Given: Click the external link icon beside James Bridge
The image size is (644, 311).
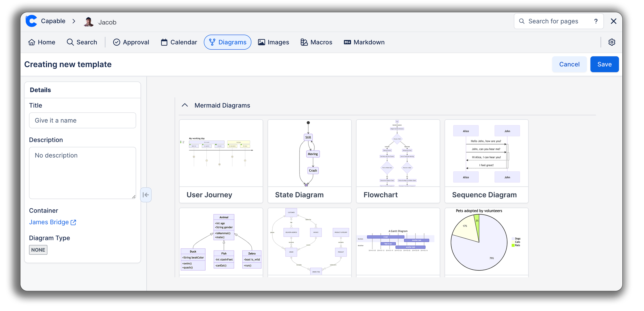Looking at the screenshot, I should click(x=73, y=222).
